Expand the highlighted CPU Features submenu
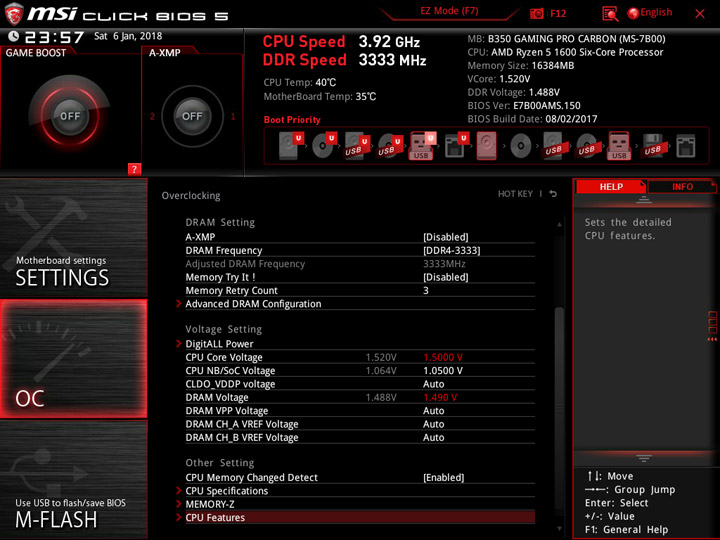The image size is (720, 540). (x=360, y=518)
